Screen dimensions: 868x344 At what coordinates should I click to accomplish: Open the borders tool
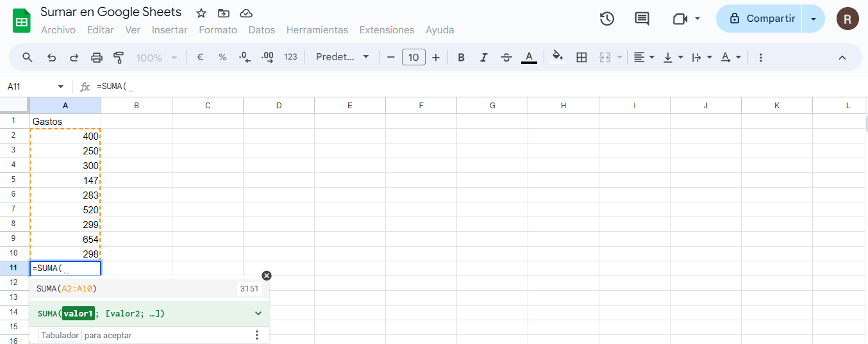pyautogui.click(x=581, y=57)
